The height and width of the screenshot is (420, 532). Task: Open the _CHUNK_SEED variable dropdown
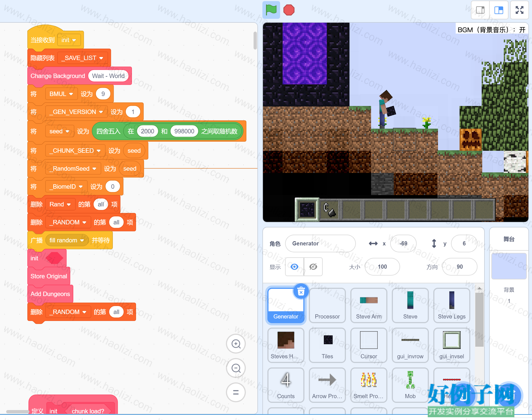75,151
